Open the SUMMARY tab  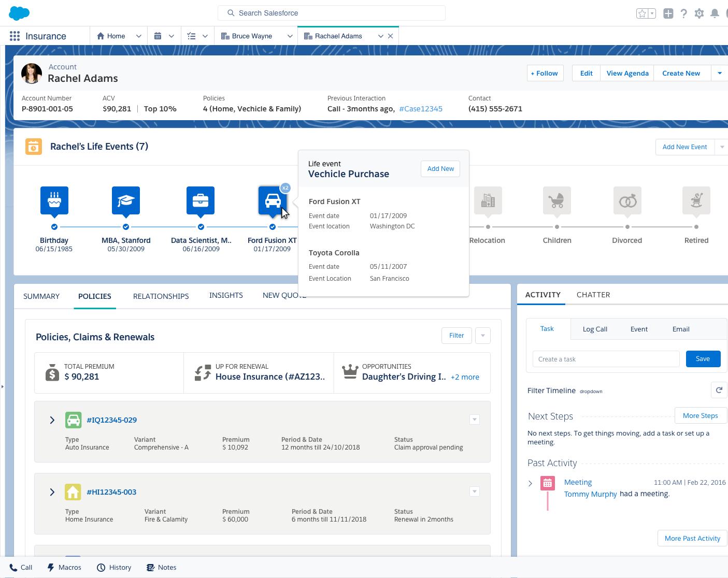[x=41, y=296]
